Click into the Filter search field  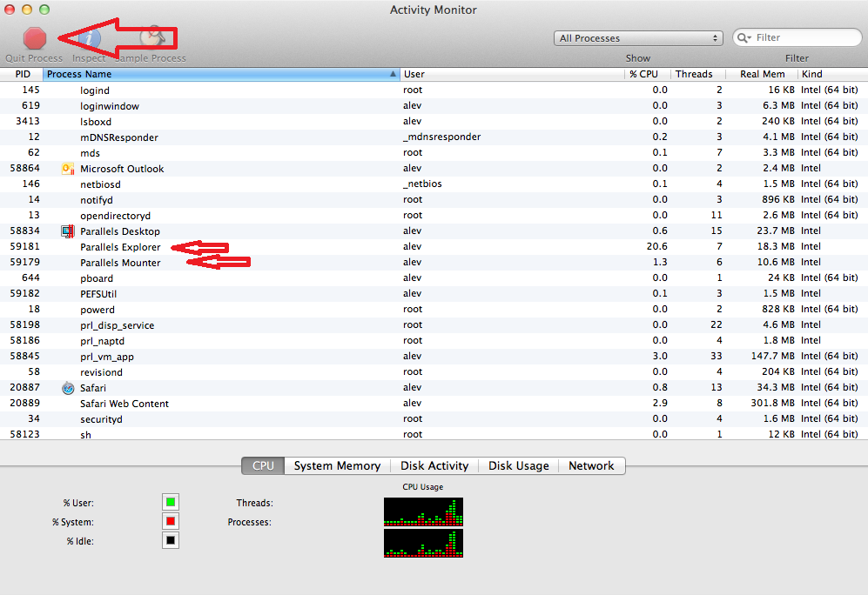coord(797,37)
